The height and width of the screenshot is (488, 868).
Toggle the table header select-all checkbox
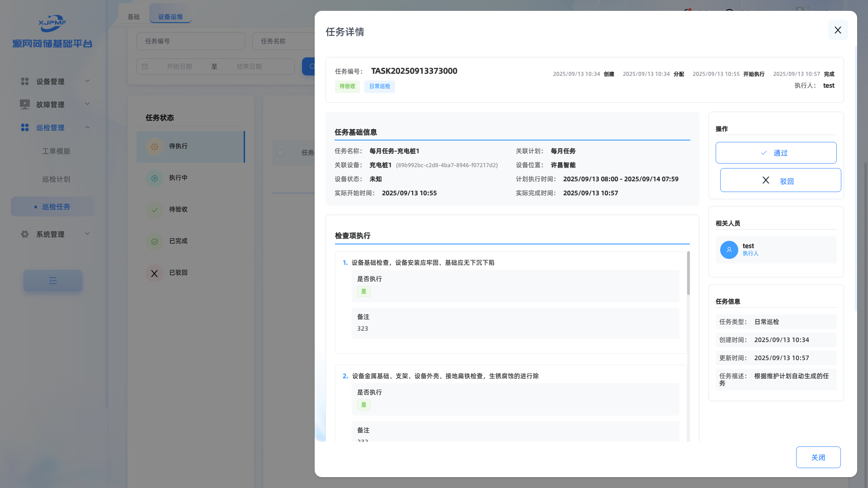tap(280, 153)
